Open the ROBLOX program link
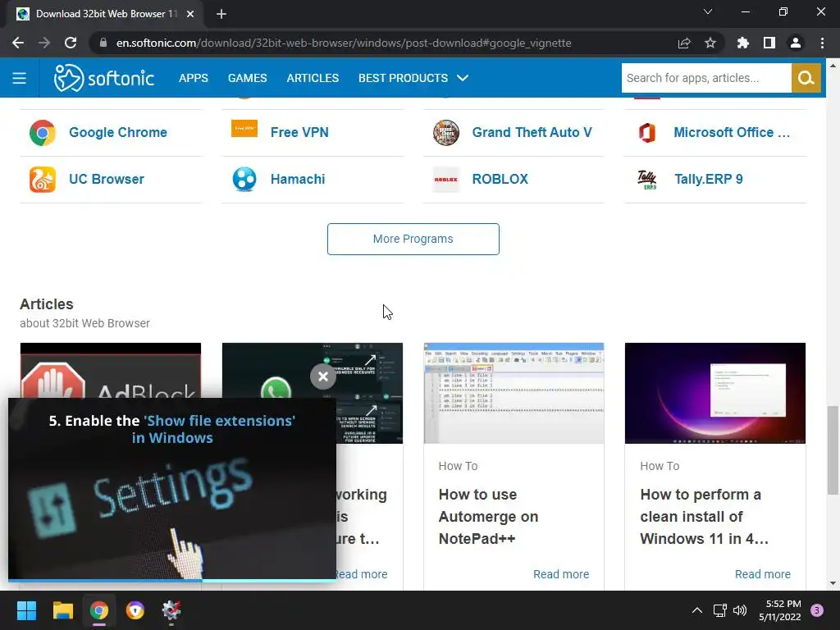840x630 pixels. (x=500, y=179)
